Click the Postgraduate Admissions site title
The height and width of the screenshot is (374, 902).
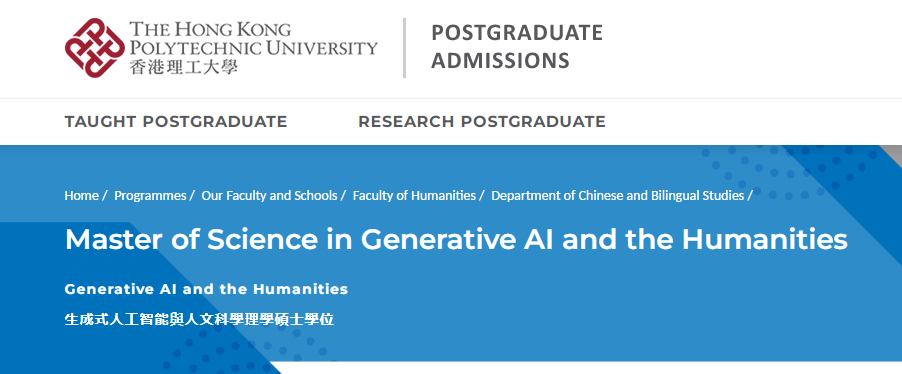point(517,47)
